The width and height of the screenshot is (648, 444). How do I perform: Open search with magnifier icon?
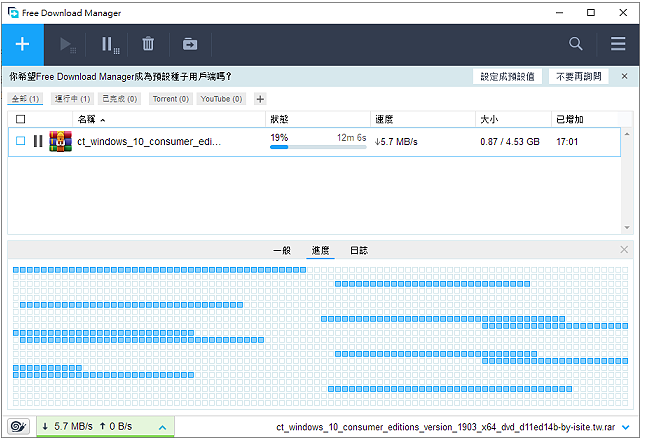tap(575, 44)
